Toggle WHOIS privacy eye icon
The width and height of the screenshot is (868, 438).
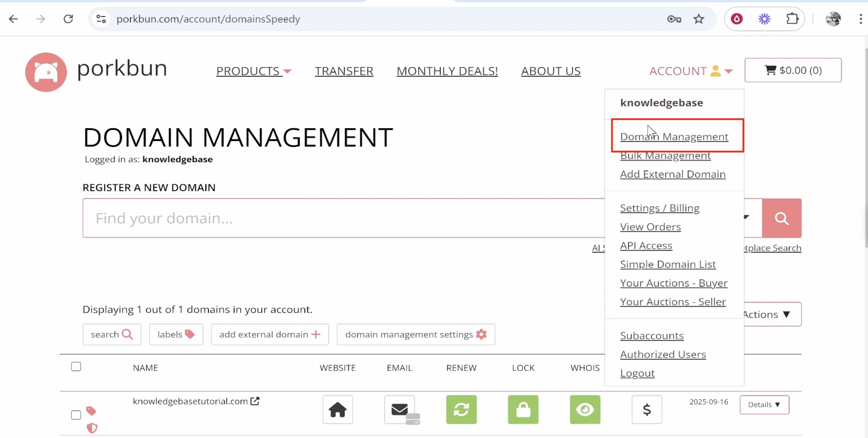(x=585, y=409)
